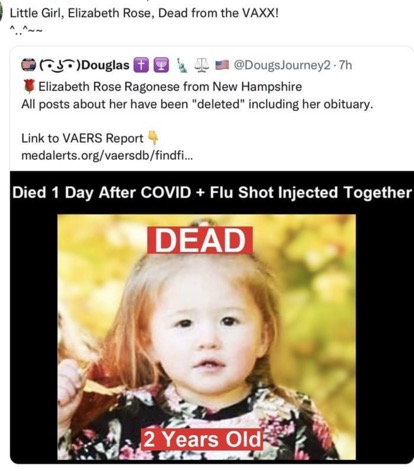The height and width of the screenshot is (471, 414).
Task: Click the purple cross emoji beside Douglas
Action: tap(141, 65)
